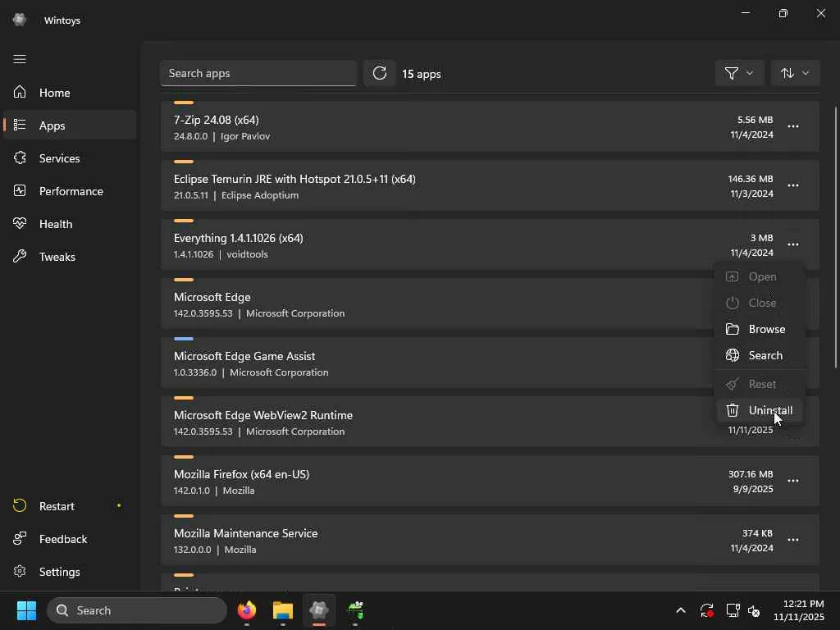Click the 146.36 MB size value
This screenshot has width=840, height=630.
751,179
